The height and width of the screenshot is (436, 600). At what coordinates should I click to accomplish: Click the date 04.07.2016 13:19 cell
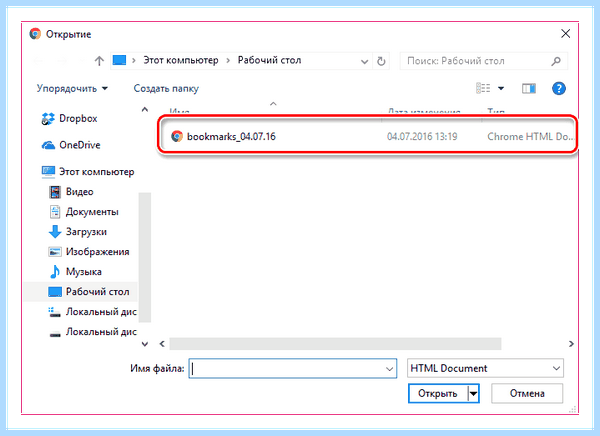click(x=422, y=137)
